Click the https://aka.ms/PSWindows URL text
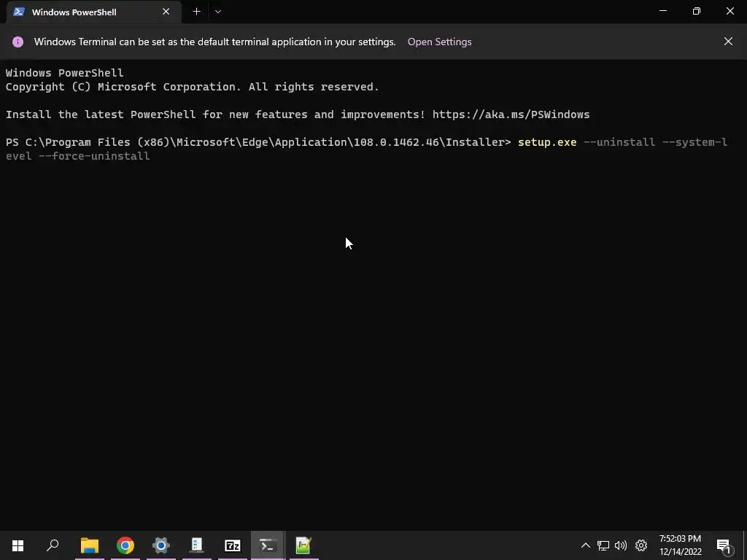 coord(511,114)
